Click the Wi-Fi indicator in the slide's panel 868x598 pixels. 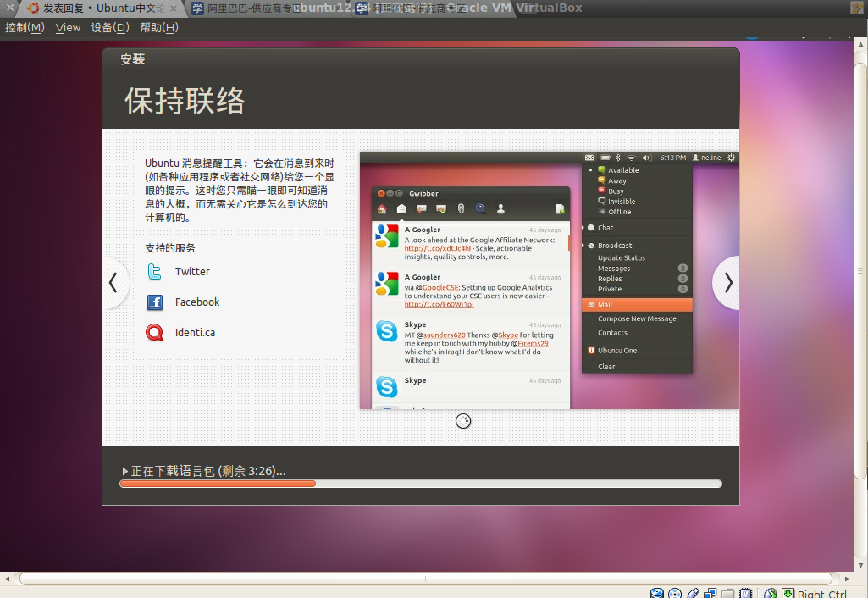coord(632,158)
